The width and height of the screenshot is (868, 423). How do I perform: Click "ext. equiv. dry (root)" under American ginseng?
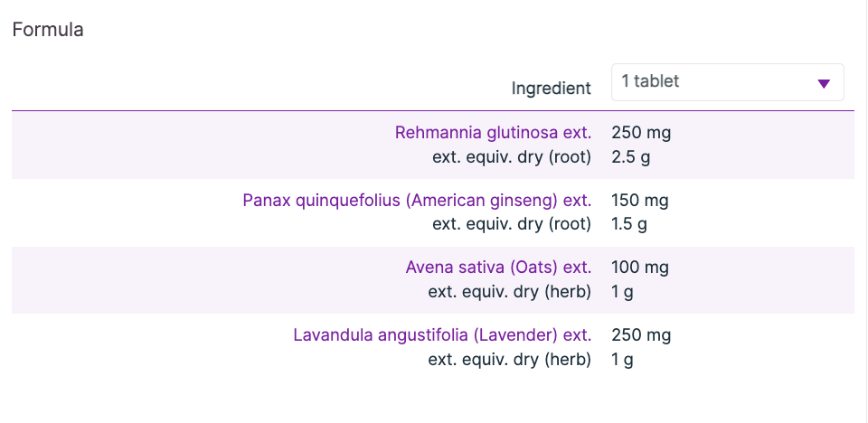512,224
